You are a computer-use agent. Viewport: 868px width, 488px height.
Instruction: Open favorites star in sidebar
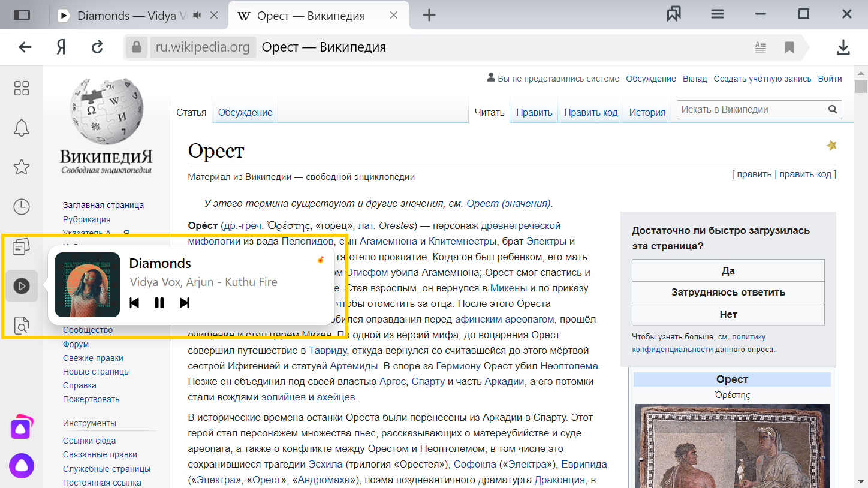point(22,167)
